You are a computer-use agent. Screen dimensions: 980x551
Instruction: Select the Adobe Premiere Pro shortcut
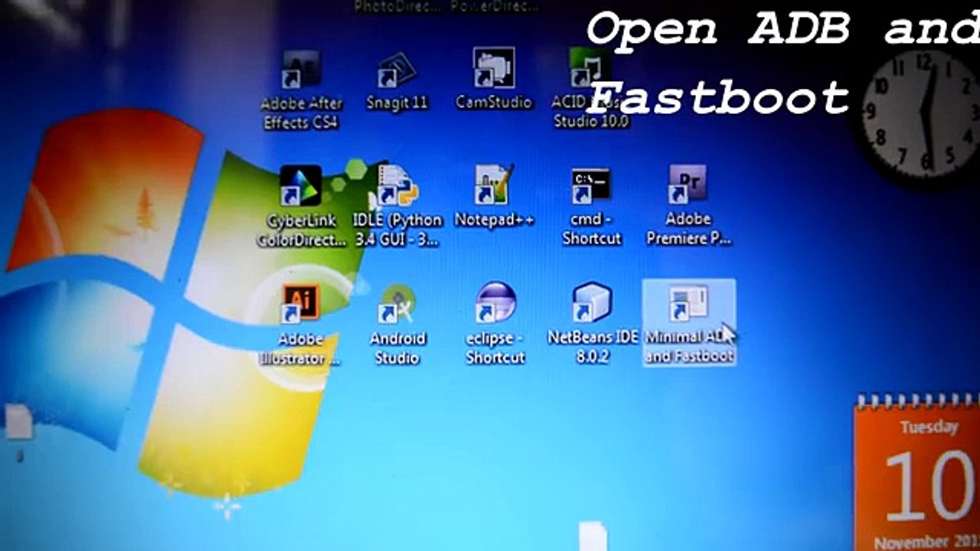(x=688, y=205)
